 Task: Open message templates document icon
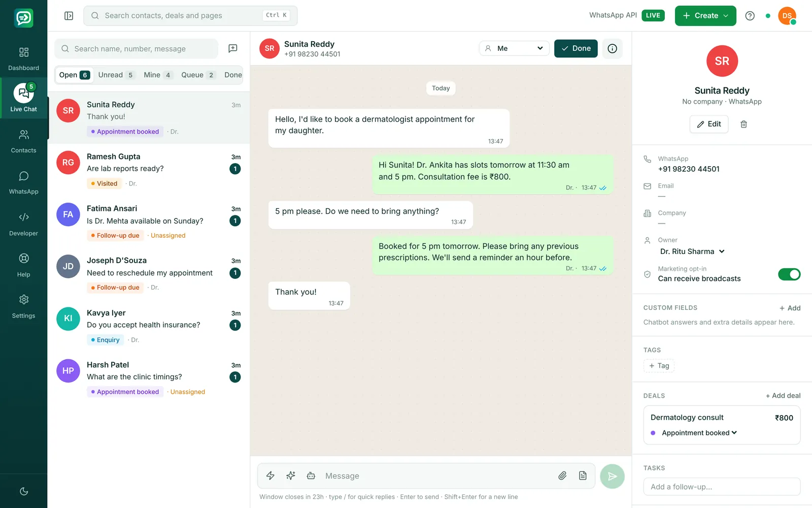point(583,476)
